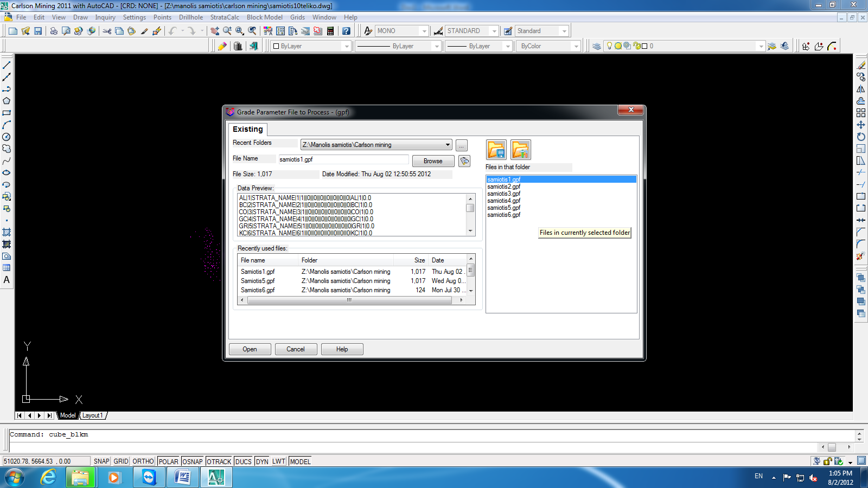Open the Block Model menu
The width and height of the screenshot is (868, 488).
(x=265, y=17)
